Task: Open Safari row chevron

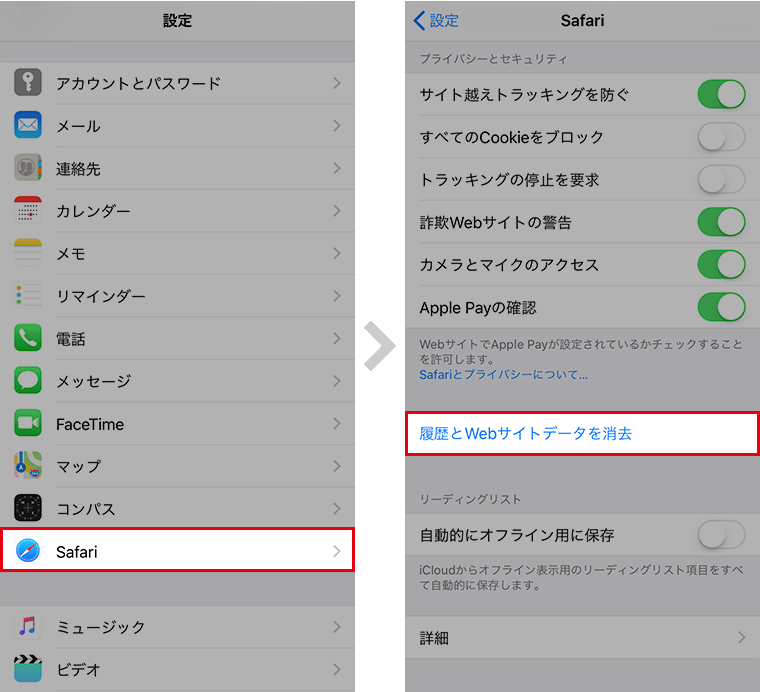Action: [x=337, y=551]
